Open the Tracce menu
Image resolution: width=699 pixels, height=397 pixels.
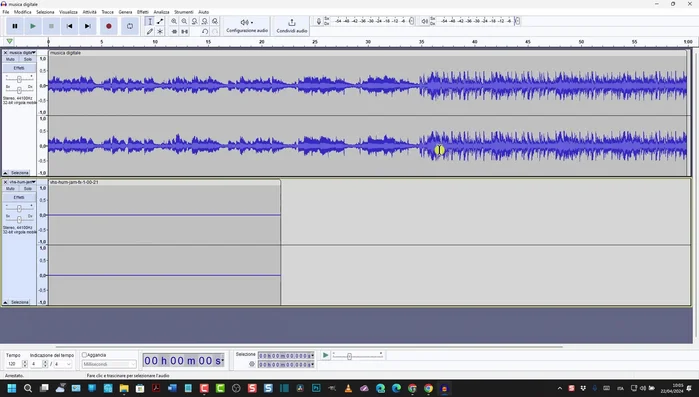(107, 12)
